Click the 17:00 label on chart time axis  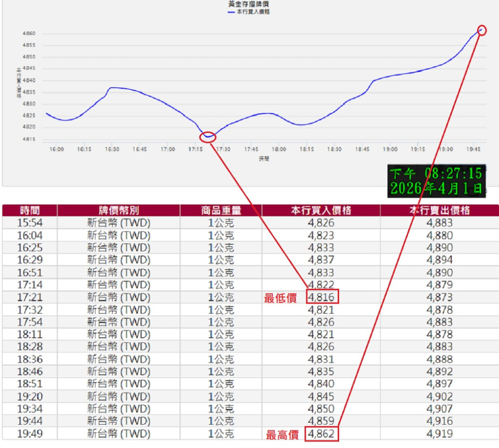tap(168, 149)
